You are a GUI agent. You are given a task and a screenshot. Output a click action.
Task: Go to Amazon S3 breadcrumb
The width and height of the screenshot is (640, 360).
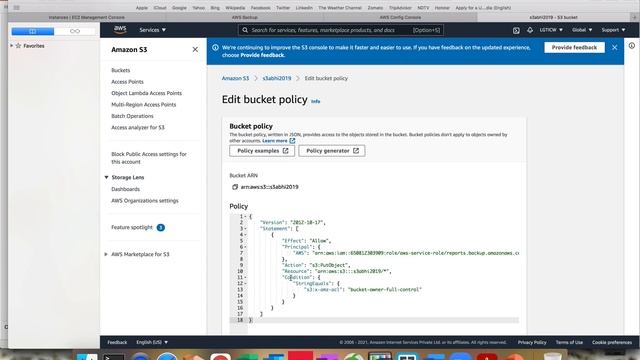pos(235,78)
